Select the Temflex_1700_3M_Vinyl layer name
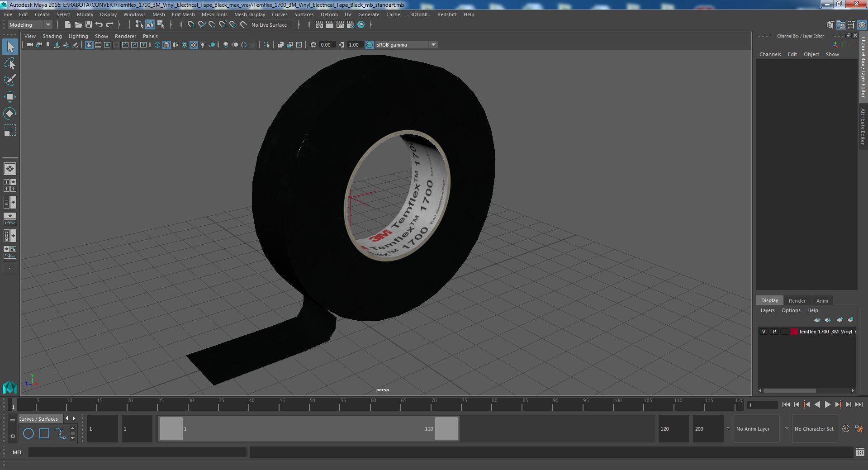This screenshot has width=868, height=470. pos(827,332)
